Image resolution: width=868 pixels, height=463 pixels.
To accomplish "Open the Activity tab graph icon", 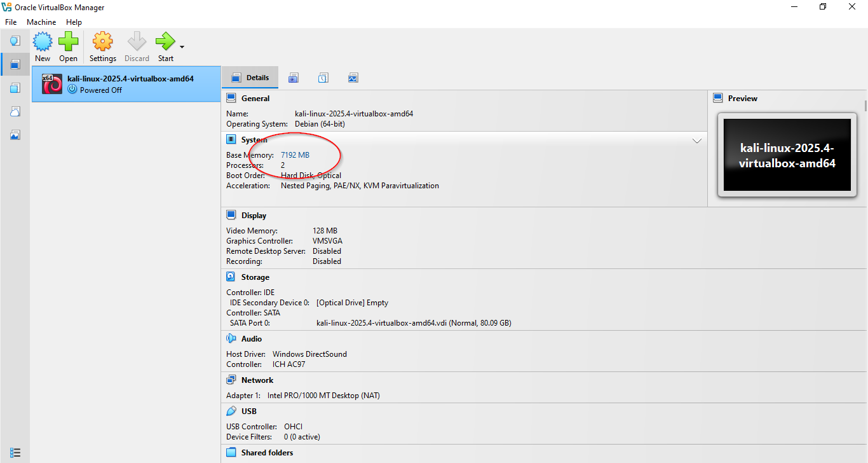I will (x=353, y=78).
